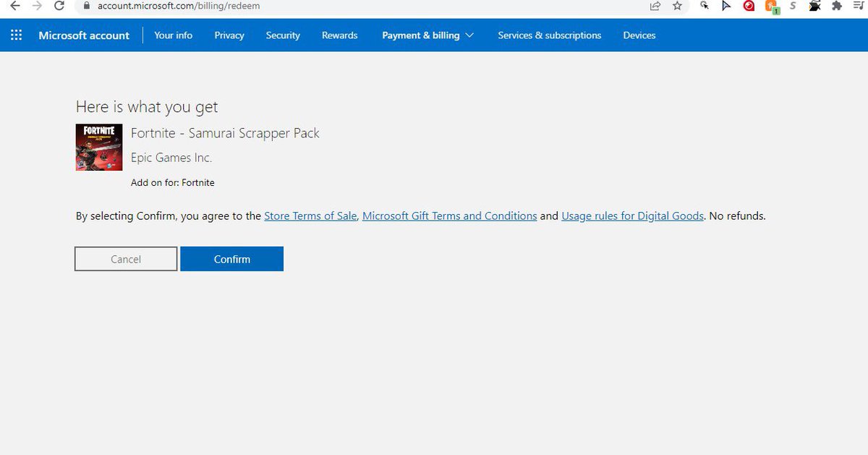Open the Security tab
Image resolution: width=868 pixels, height=455 pixels.
point(283,35)
